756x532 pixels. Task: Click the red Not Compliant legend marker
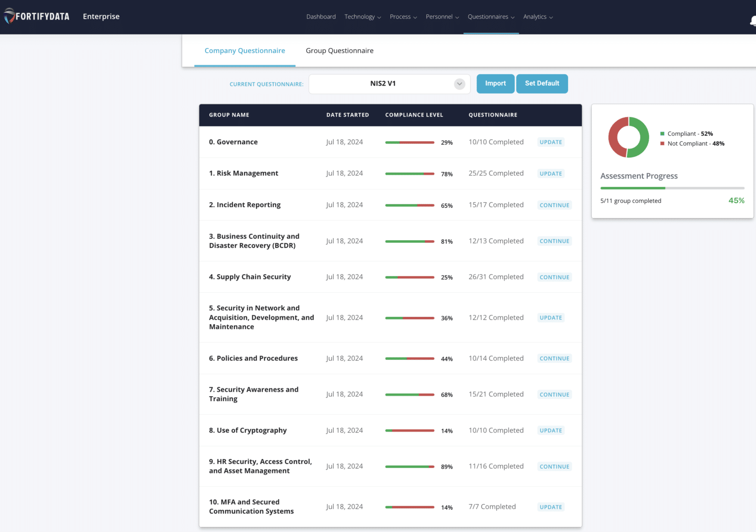point(662,143)
